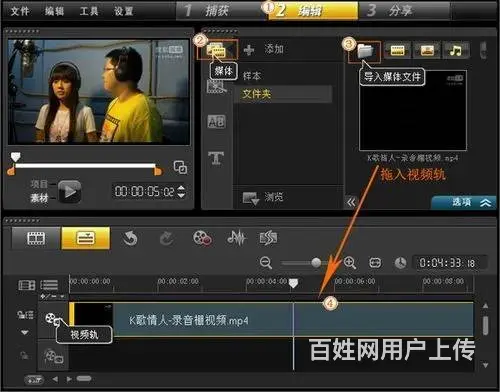Select the 媒体 media library icon
The width and height of the screenshot is (500, 392).
point(217,50)
